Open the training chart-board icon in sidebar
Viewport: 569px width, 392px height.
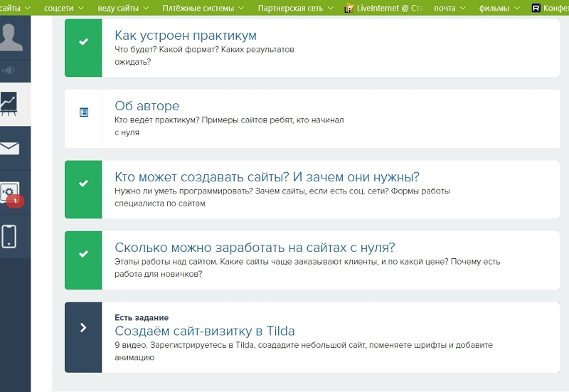9,104
